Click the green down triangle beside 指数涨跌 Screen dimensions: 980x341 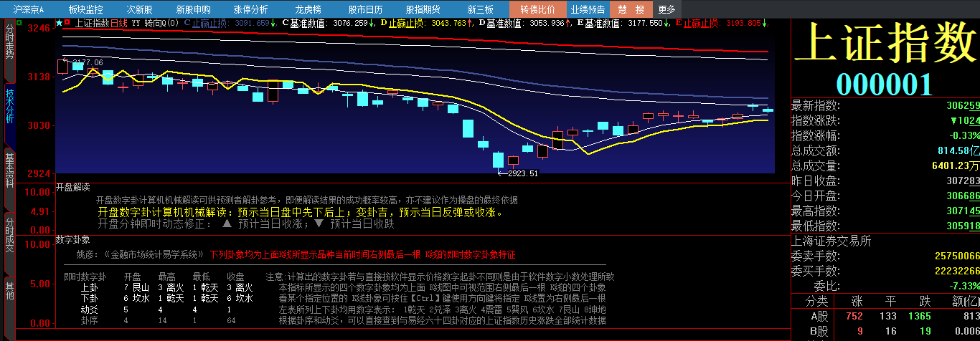coord(953,121)
